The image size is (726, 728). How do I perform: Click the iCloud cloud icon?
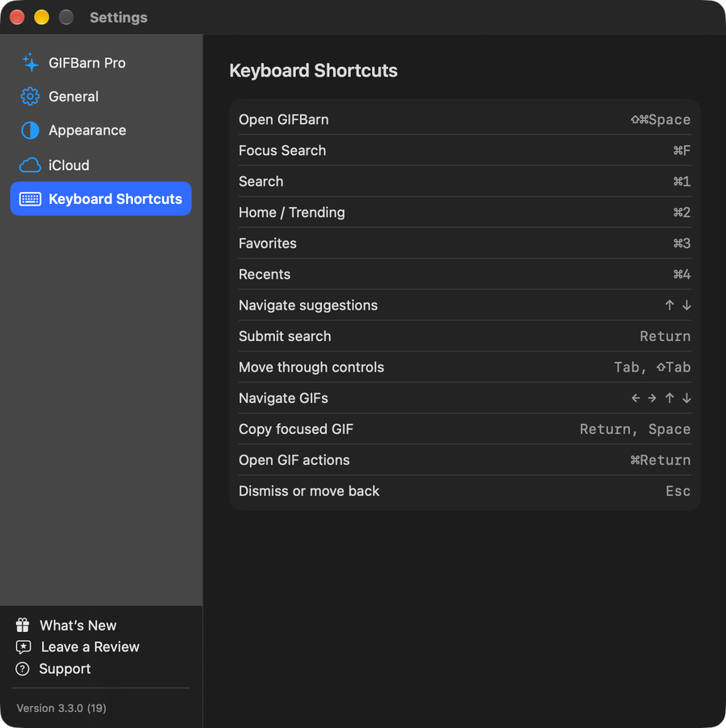(30, 165)
